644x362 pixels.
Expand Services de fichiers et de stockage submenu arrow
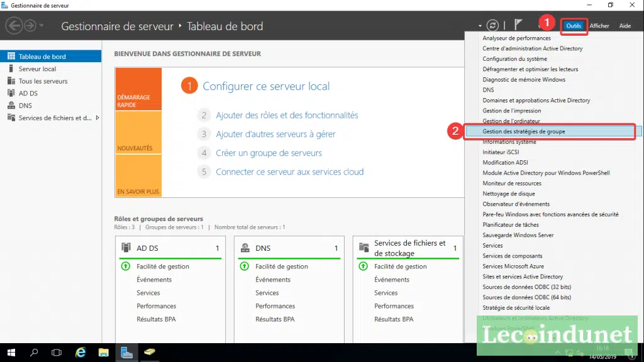(x=97, y=118)
